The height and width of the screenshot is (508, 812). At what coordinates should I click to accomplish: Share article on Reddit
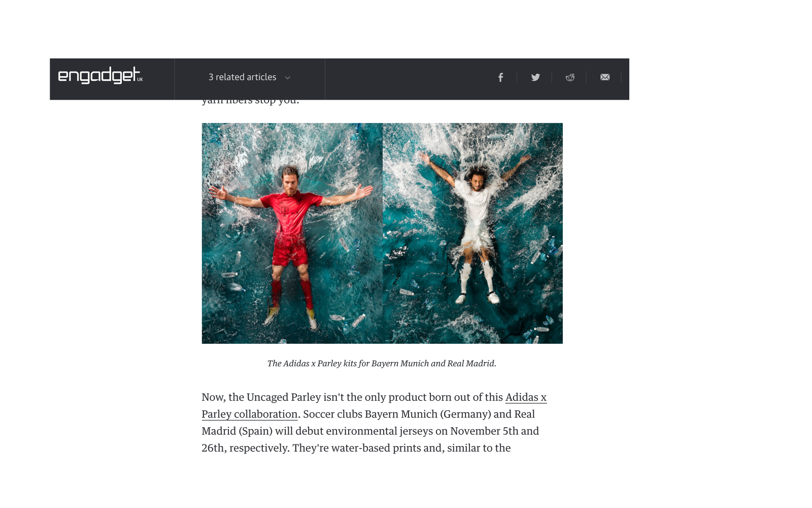(570, 77)
